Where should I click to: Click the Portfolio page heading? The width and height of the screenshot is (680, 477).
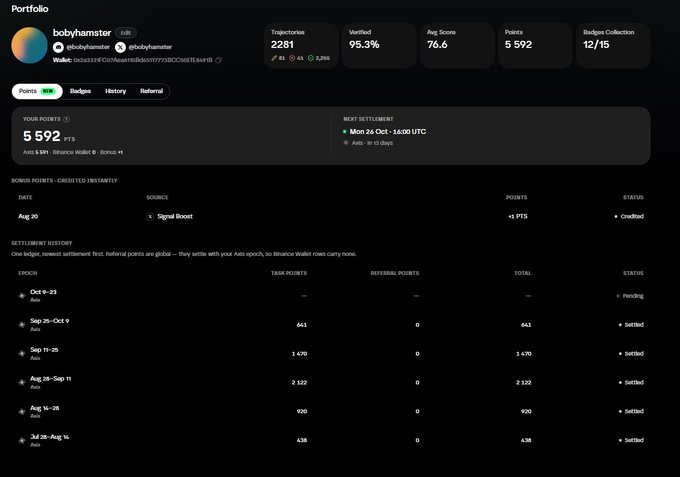click(x=30, y=9)
